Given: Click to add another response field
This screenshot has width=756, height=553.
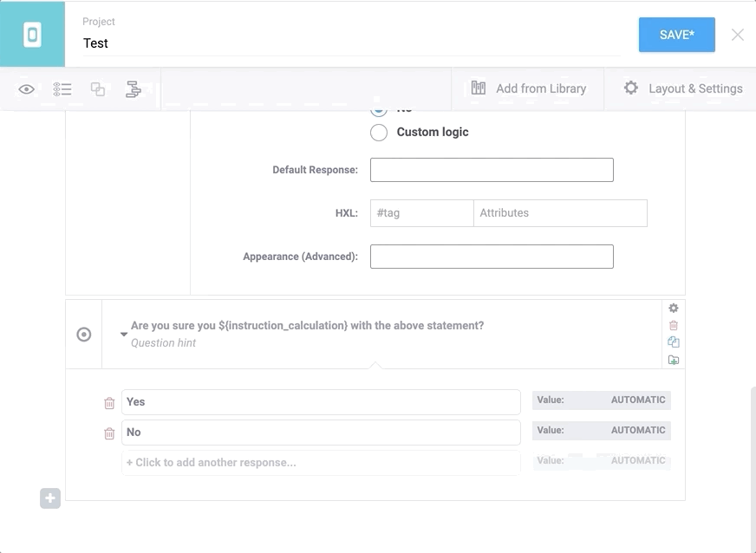Looking at the screenshot, I should coord(321,463).
